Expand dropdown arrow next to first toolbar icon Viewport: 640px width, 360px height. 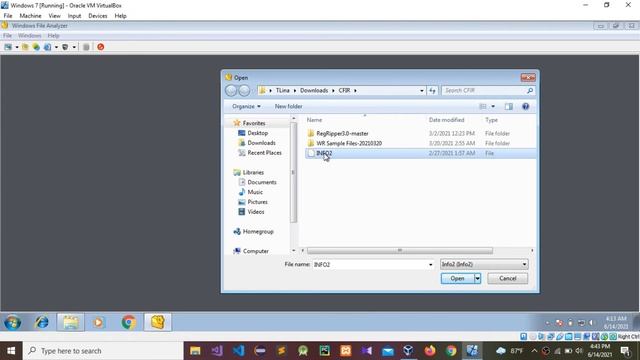(x=17, y=47)
